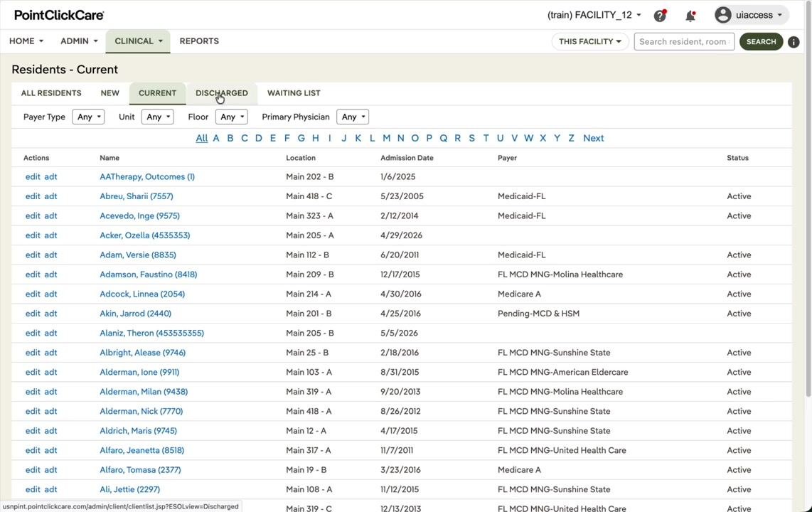
Task: Open the Primary Physician dropdown
Action: [353, 117]
